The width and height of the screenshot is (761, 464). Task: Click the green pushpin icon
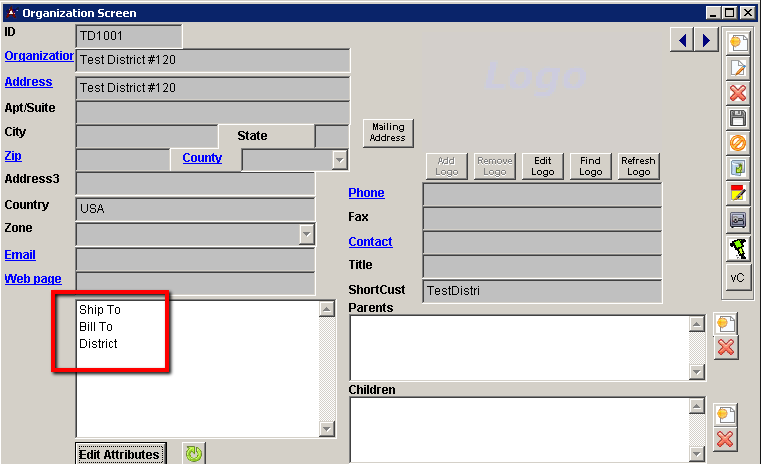click(x=738, y=247)
